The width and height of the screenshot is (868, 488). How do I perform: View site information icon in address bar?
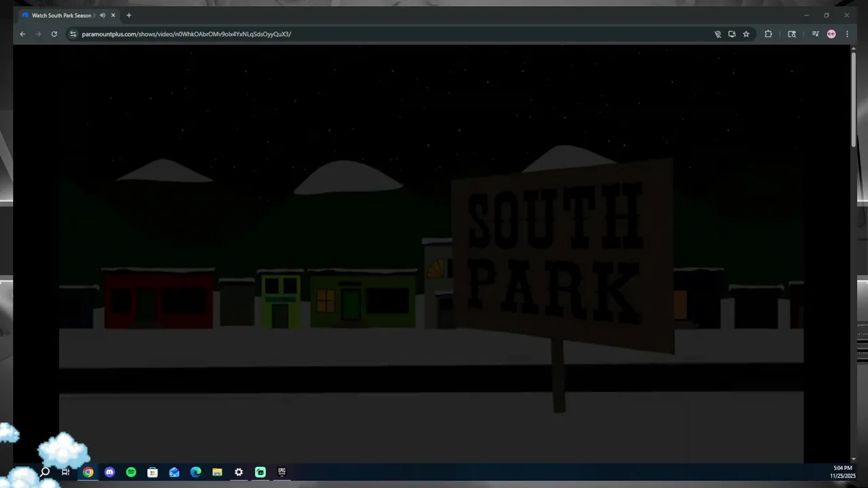[73, 34]
